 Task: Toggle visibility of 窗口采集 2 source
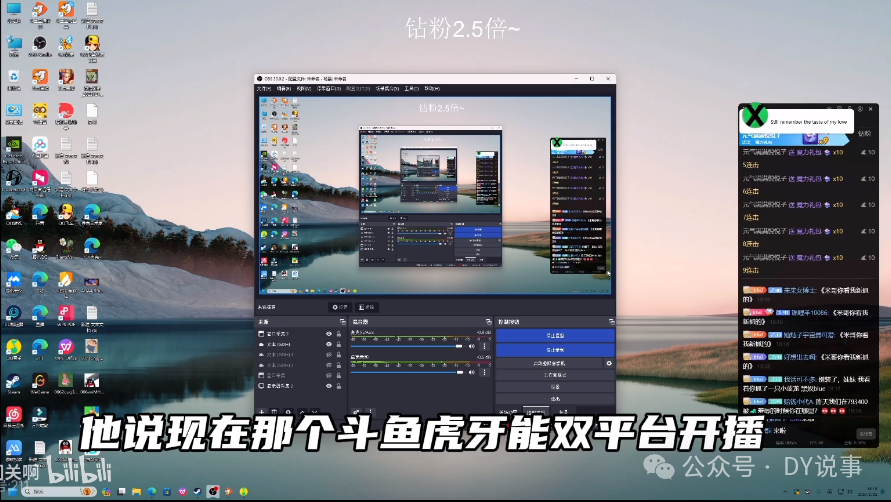(x=328, y=334)
